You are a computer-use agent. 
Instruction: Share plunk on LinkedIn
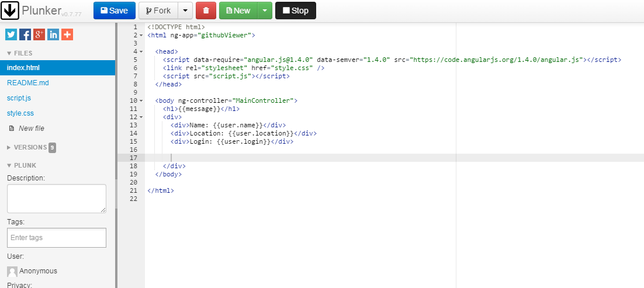pyautogui.click(x=53, y=34)
